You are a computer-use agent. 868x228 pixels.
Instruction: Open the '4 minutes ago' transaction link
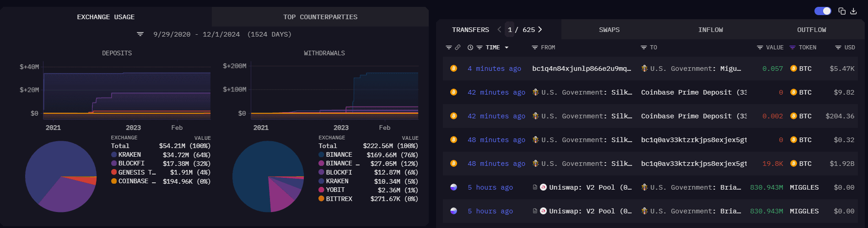pyautogui.click(x=494, y=69)
